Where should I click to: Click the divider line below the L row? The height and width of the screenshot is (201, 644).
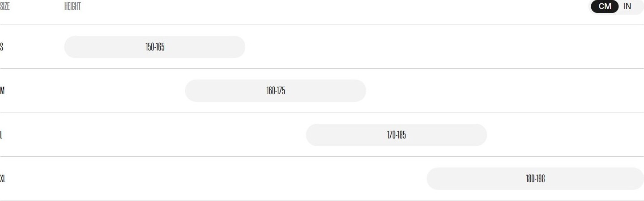coord(322,156)
